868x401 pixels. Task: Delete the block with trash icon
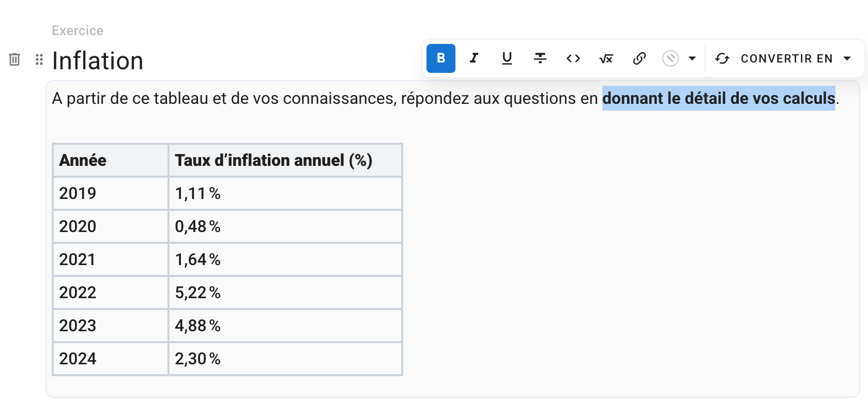(14, 59)
